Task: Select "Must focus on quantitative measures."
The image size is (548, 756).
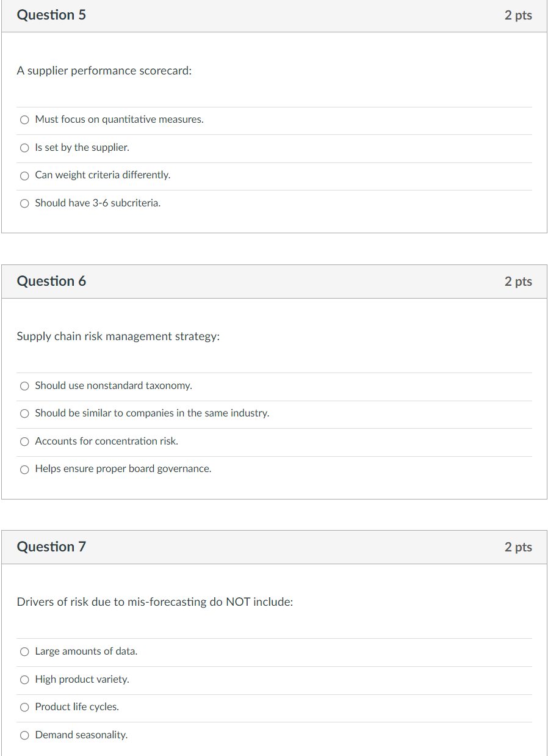Action: click(24, 120)
